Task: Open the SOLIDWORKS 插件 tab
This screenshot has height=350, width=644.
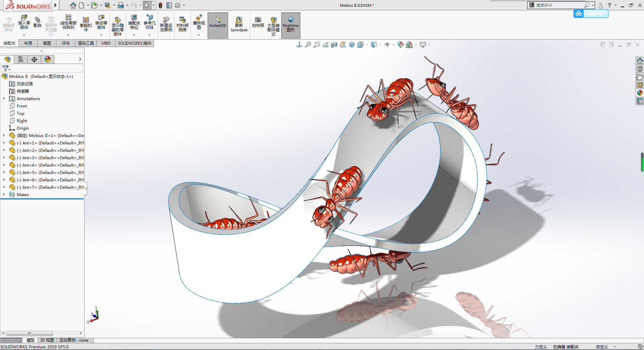Action: pos(134,43)
